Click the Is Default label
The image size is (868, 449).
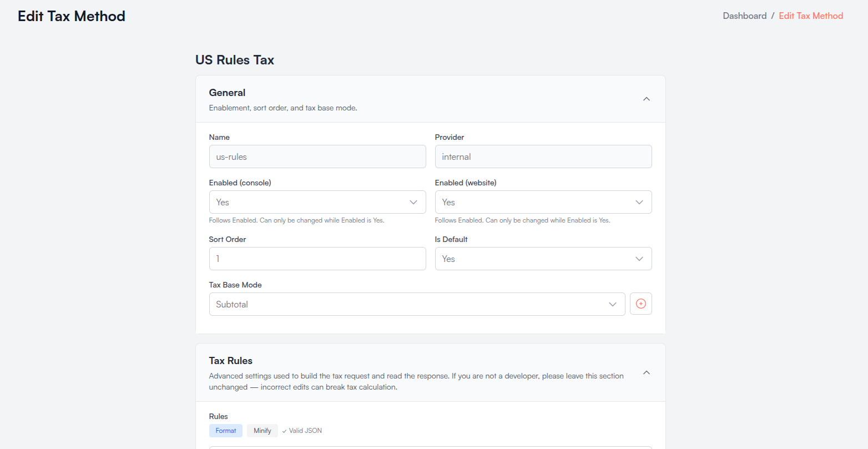451,239
